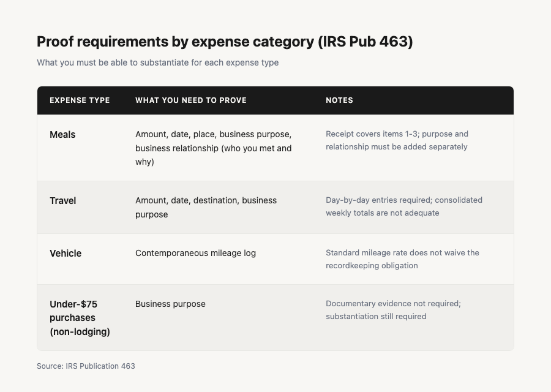The image size is (551, 392).
Task: Click the Under-$75 row's 'Business purpose' cell
Action: tap(170, 304)
